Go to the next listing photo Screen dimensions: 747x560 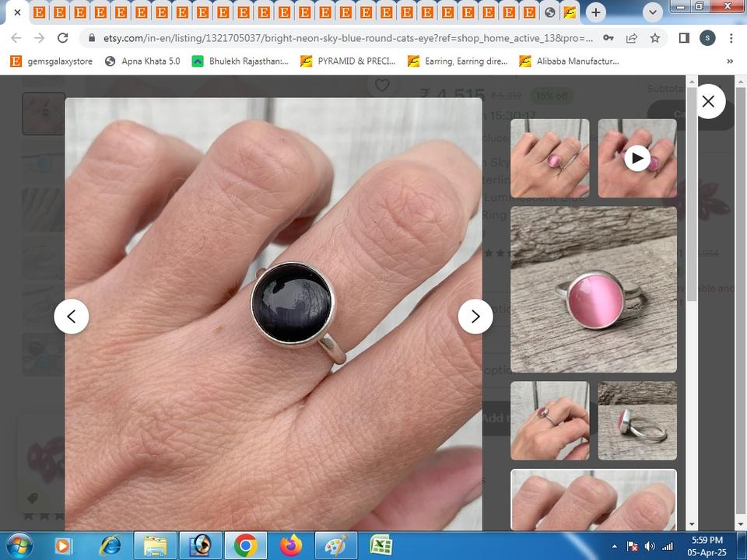(475, 317)
